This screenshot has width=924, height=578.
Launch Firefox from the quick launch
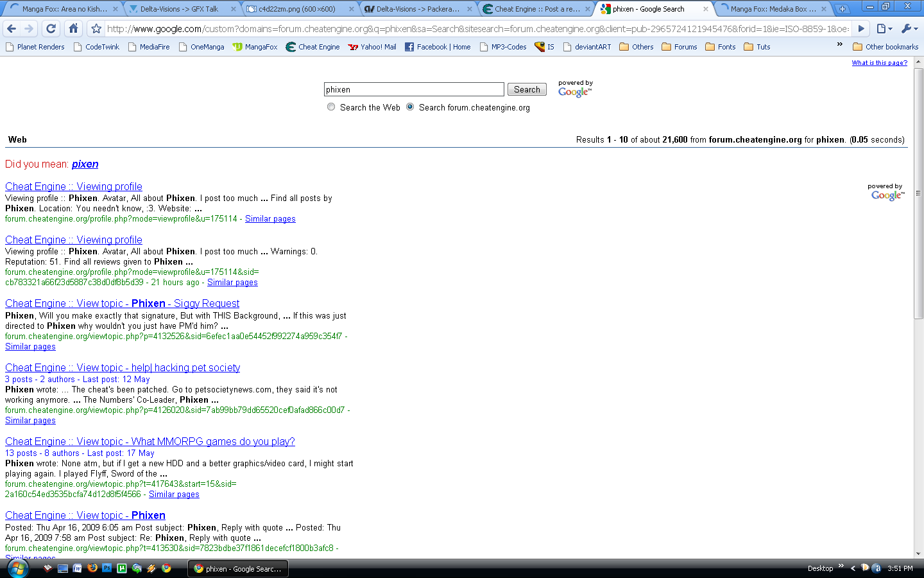[x=92, y=568]
